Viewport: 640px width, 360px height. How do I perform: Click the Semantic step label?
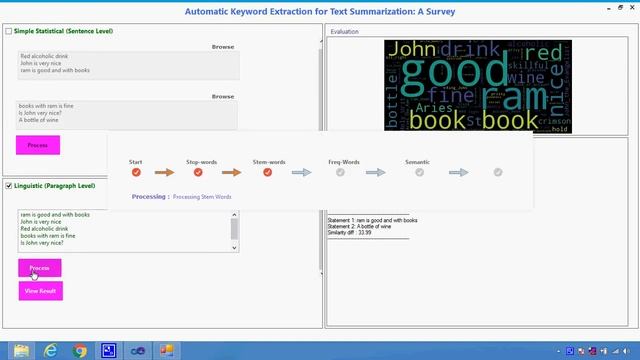click(417, 162)
